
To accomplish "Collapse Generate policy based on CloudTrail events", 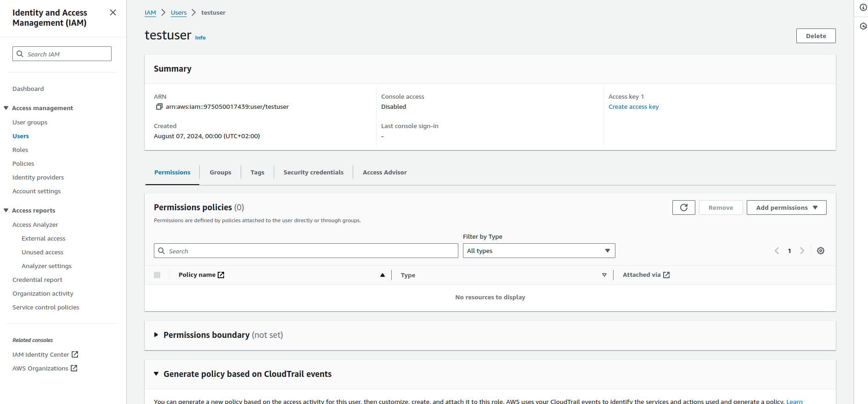I will pyautogui.click(x=156, y=374).
